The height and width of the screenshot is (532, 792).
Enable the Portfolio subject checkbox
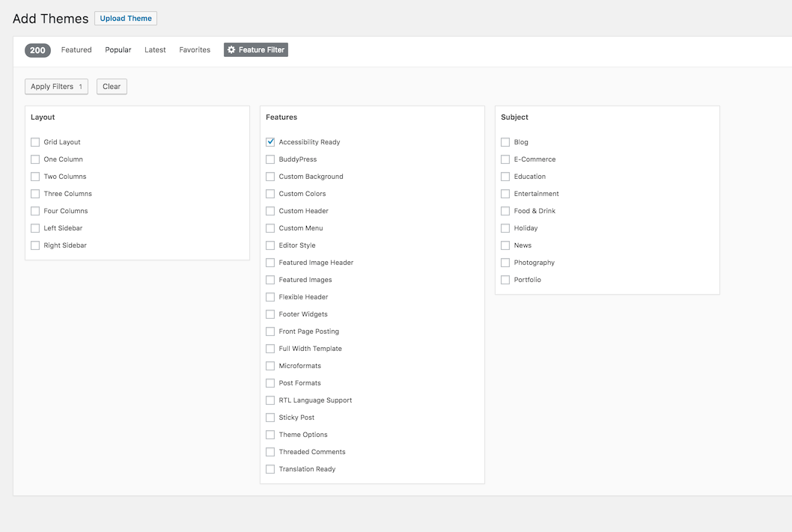click(505, 279)
